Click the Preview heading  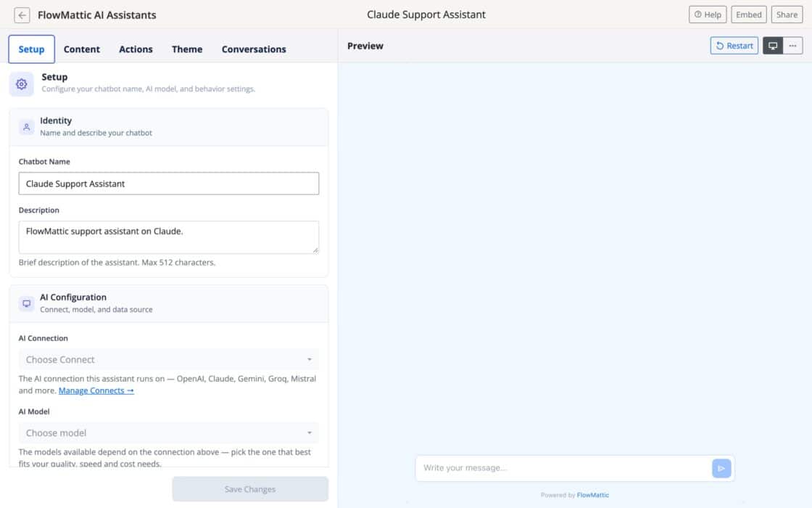(365, 46)
